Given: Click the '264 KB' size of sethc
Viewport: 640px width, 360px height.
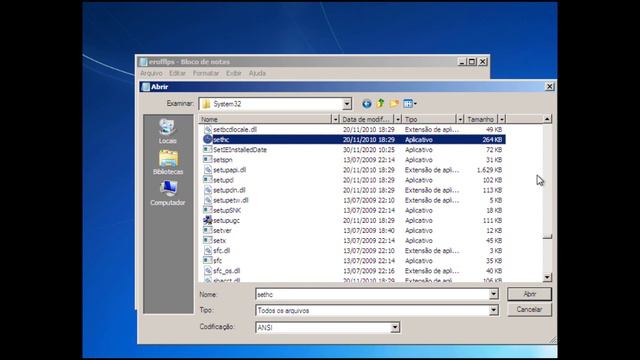Looking at the screenshot, I should click(492, 140).
